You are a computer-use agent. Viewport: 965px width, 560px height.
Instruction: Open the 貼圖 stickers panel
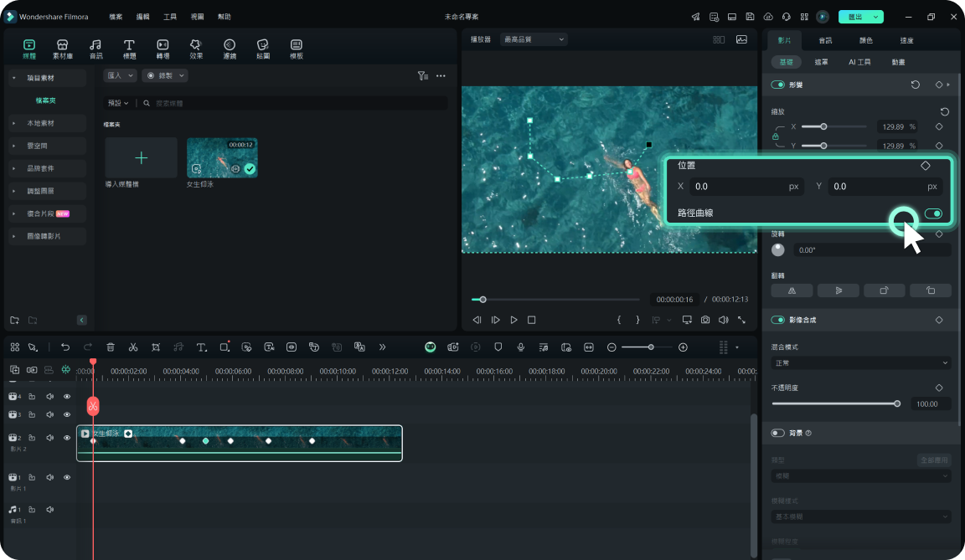point(263,49)
